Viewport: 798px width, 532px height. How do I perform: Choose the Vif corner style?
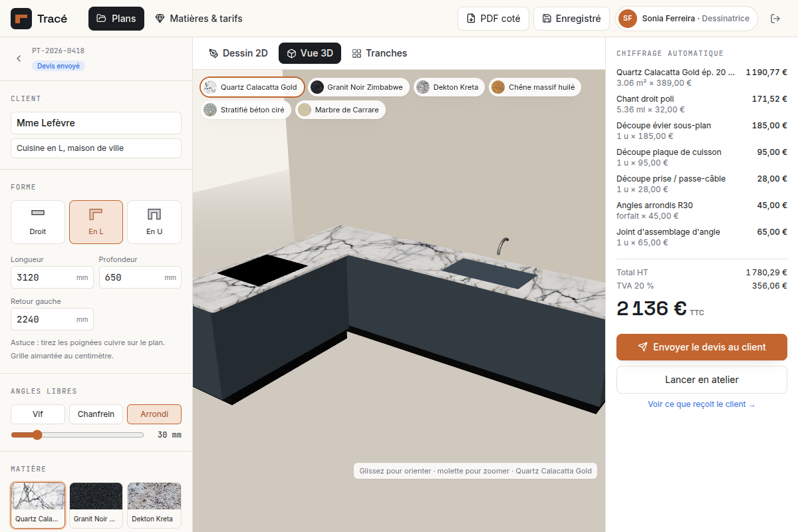[x=38, y=414]
